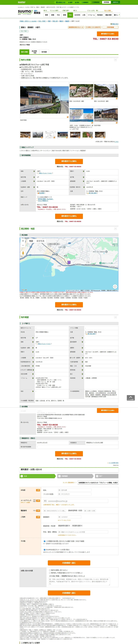
Task: Select the Street View pegman on map
Action: coord(23,253)
